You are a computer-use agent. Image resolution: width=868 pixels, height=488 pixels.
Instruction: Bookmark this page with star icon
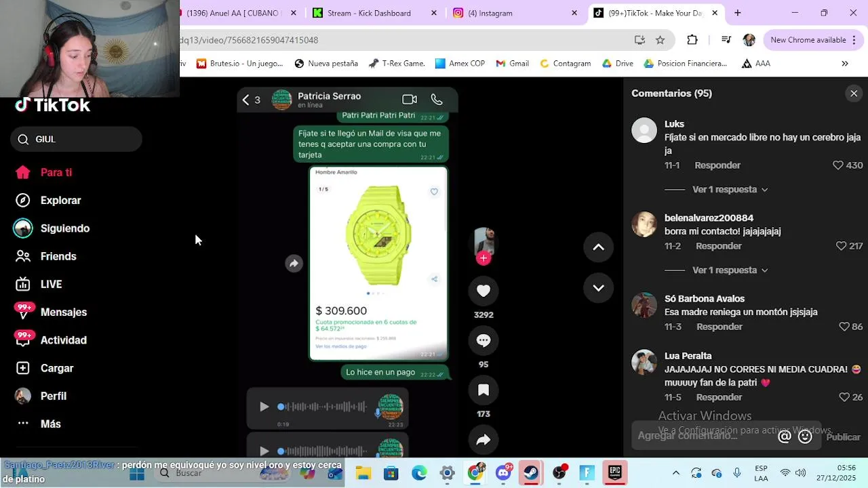[660, 40]
